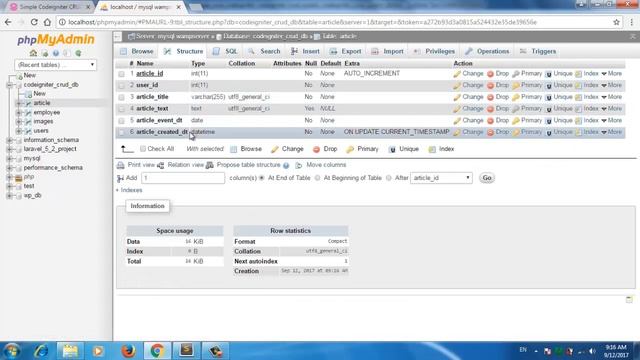Image resolution: width=640 pixels, height=360 pixels.
Task: Check the article_created_dt row checkbox
Action: tap(121, 133)
